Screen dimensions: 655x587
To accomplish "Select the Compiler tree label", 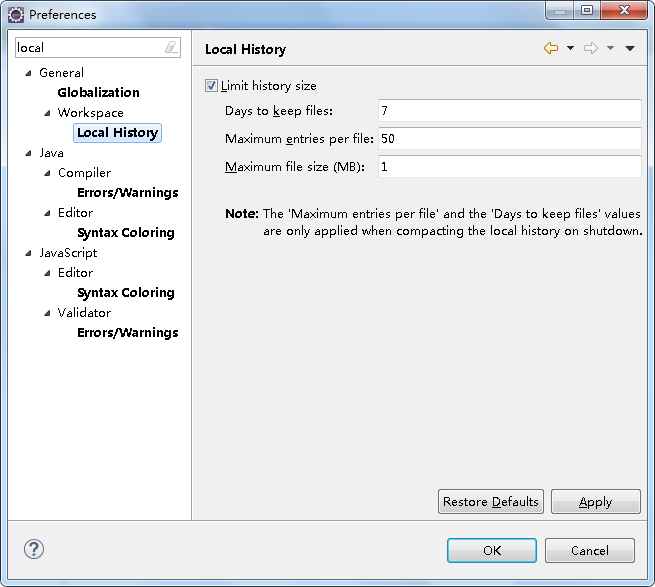I will coord(84,173).
